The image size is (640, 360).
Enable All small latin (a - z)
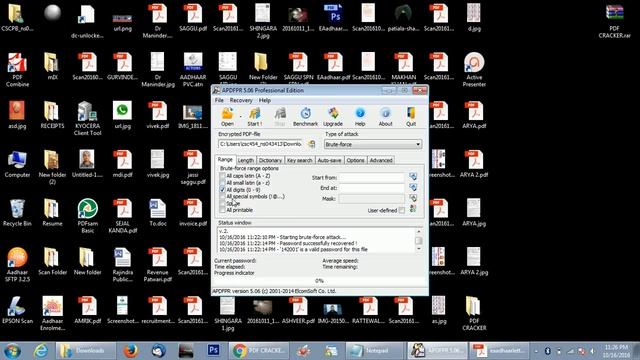click(x=222, y=183)
